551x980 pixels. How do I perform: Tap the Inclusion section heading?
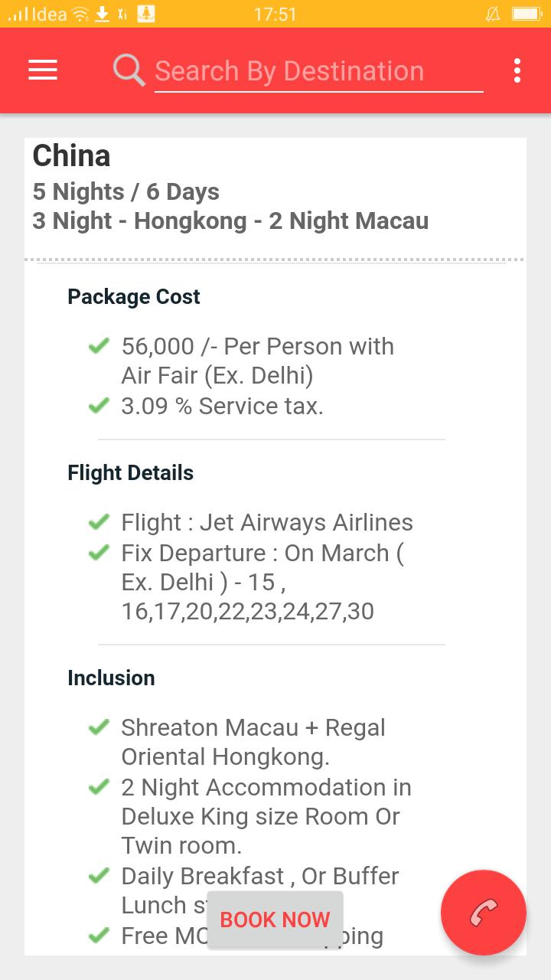[x=111, y=678]
